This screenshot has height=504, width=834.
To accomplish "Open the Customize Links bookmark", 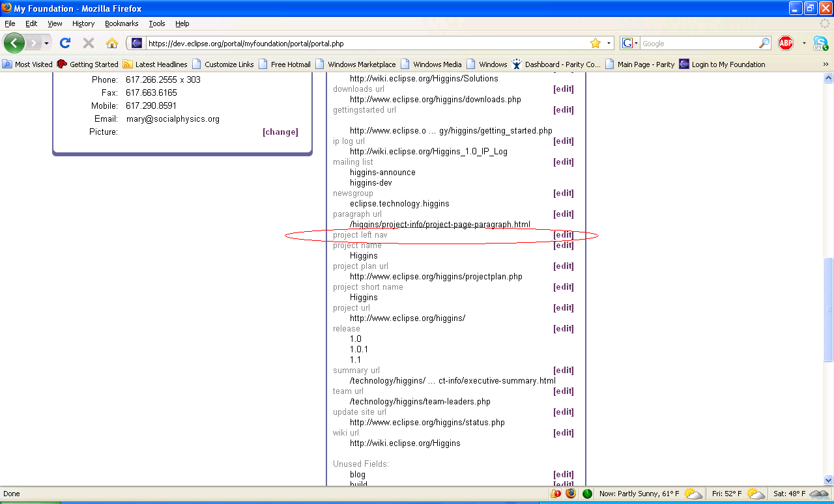I will [x=223, y=64].
